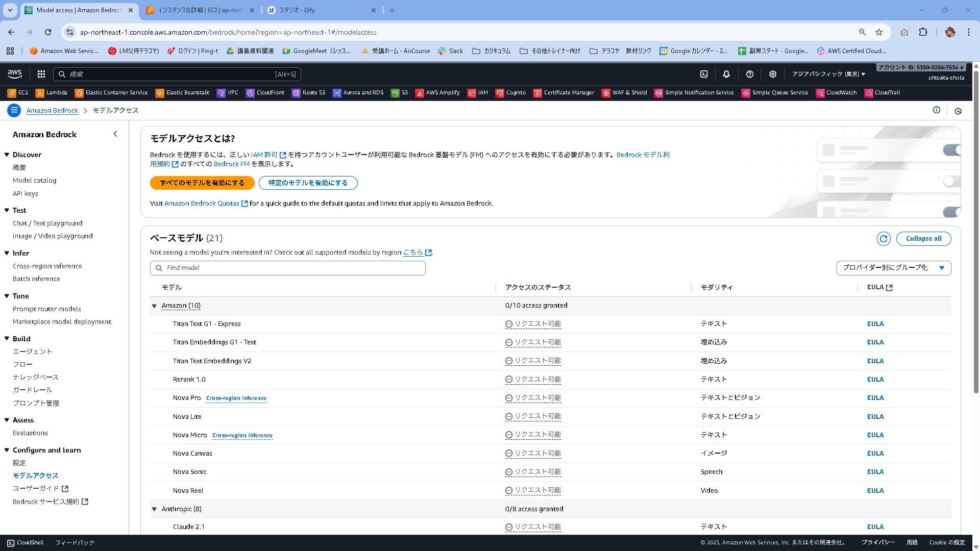Refresh the base models list
Image resolution: width=980 pixels, height=551 pixels.
[884, 238]
